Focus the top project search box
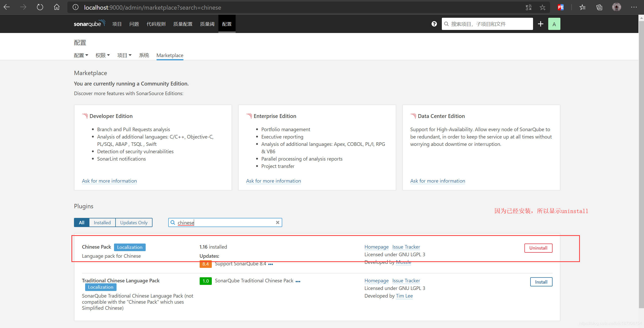This screenshot has width=644, height=328. click(x=487, y=24)
